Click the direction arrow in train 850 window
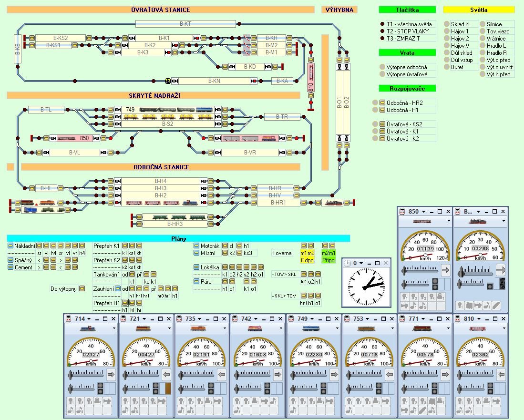The image size is (524, 420). click(x=446, y=270)
